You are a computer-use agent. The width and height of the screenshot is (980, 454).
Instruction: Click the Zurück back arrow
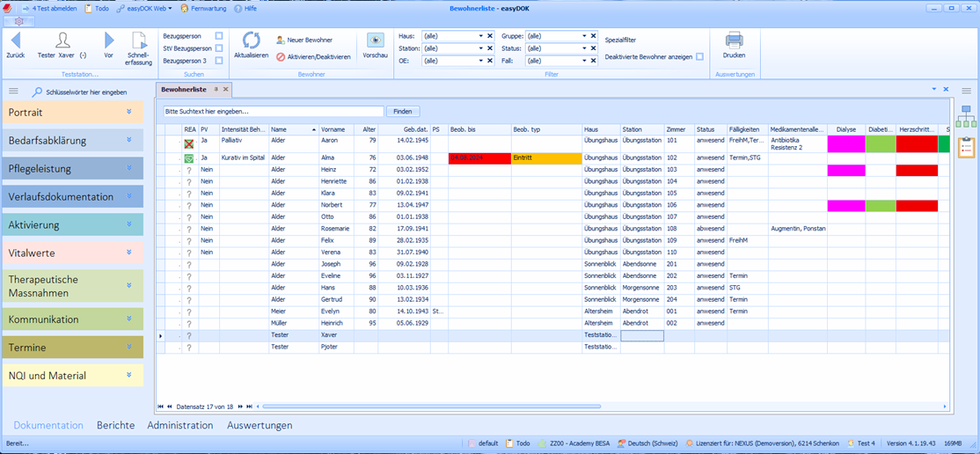coord(15,40)
